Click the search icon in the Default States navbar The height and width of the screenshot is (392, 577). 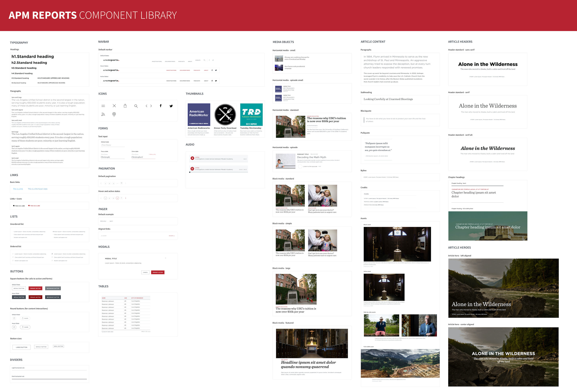204,60
